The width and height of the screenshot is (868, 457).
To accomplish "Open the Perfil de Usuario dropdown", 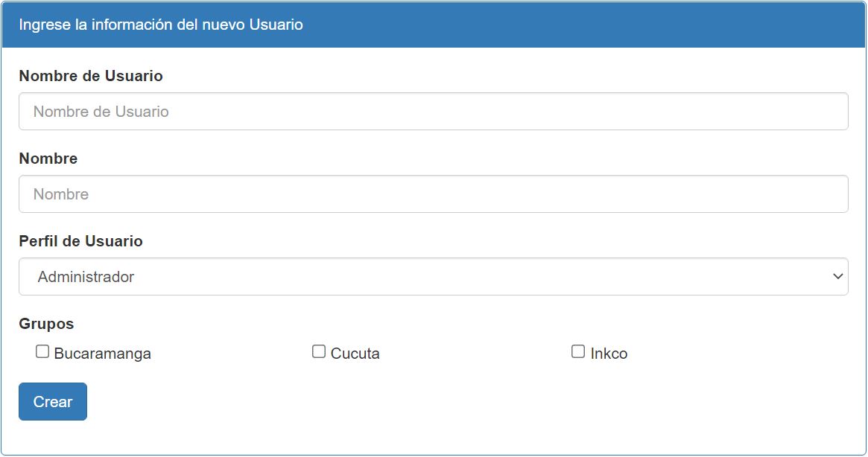I will [x=433, y=277].
